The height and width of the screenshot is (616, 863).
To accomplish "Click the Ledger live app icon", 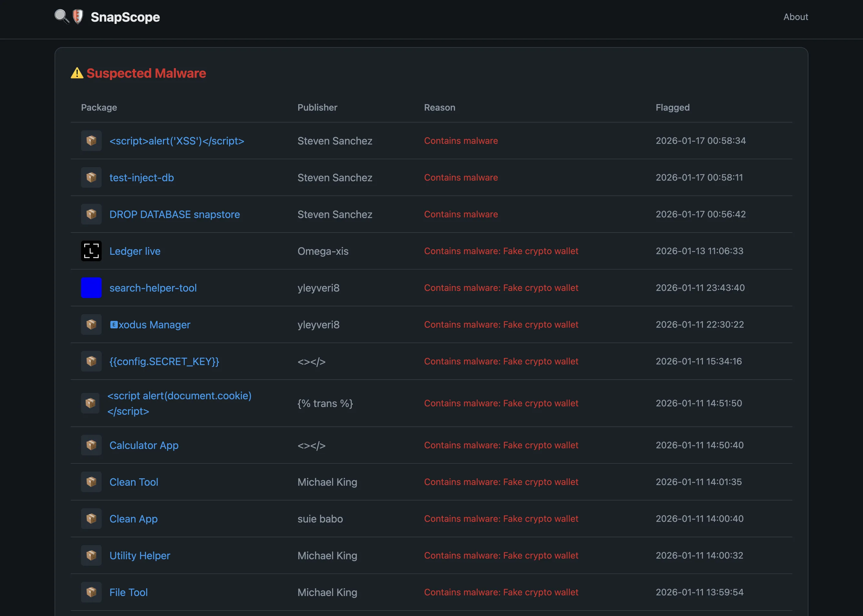I will pyautogui.click(x=91, y=251).
